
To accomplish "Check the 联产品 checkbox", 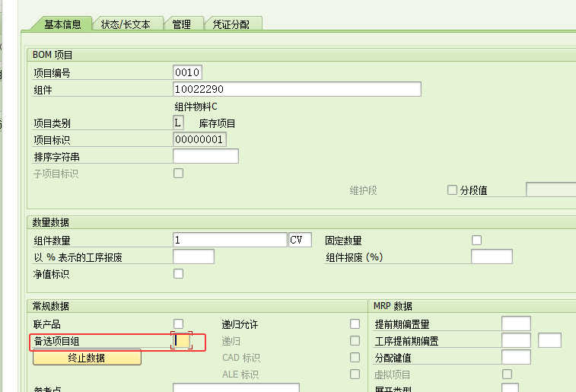I will pos(179,324).
